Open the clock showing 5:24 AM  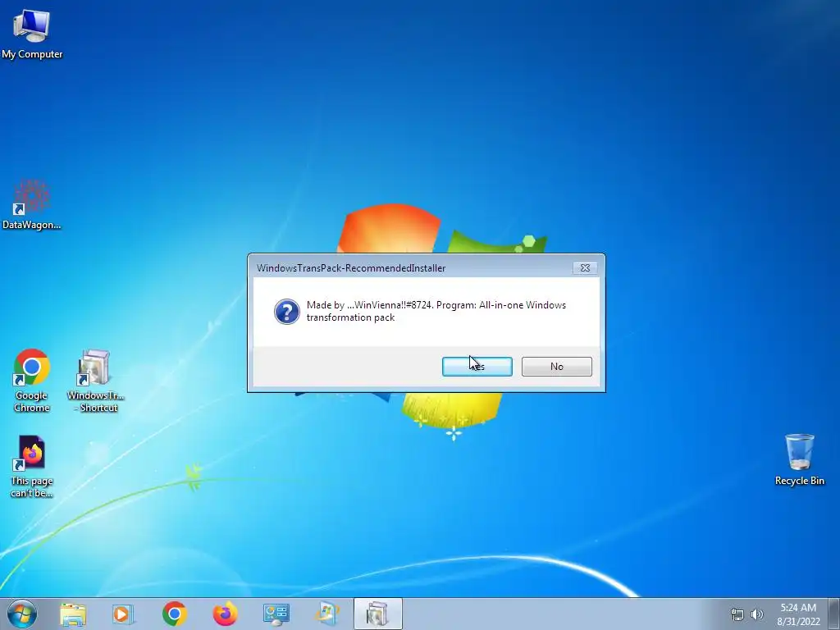coord(798,614)
